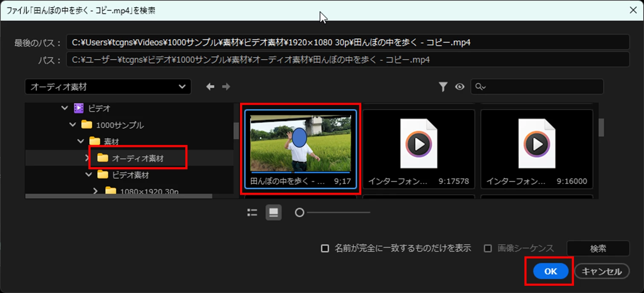Screen dimensions: 644x293
Task: Toggle the 画像シーケンス checkbox
Action: point(488,248)
